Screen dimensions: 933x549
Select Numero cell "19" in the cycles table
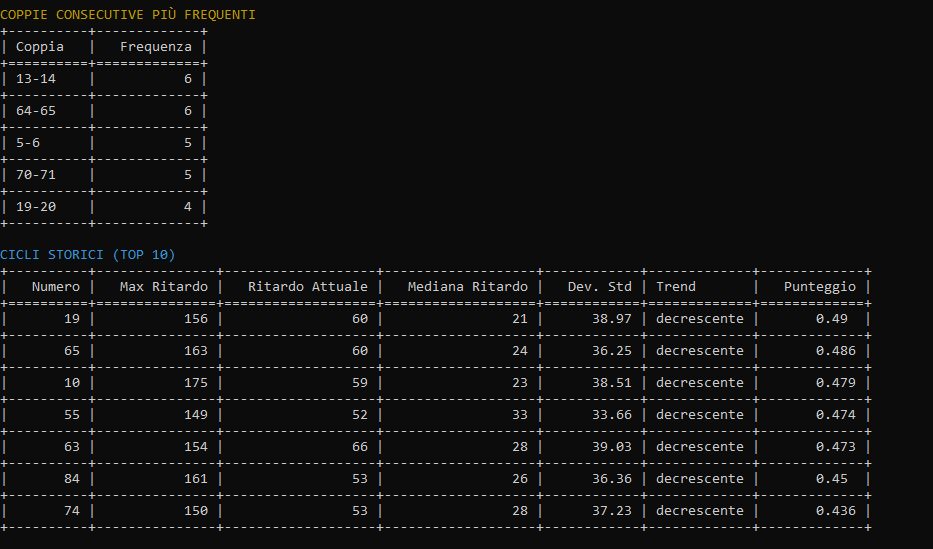[x=72, y=319]
